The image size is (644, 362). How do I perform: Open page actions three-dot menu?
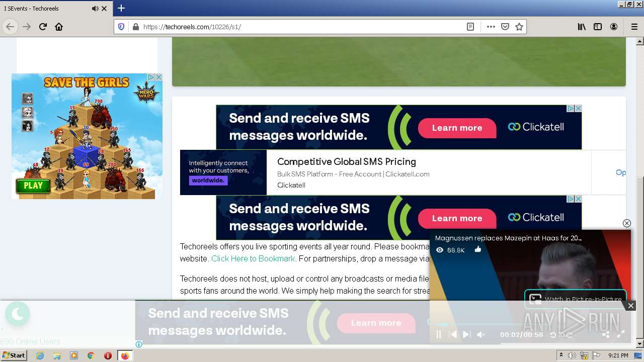[x=491, y=27]
